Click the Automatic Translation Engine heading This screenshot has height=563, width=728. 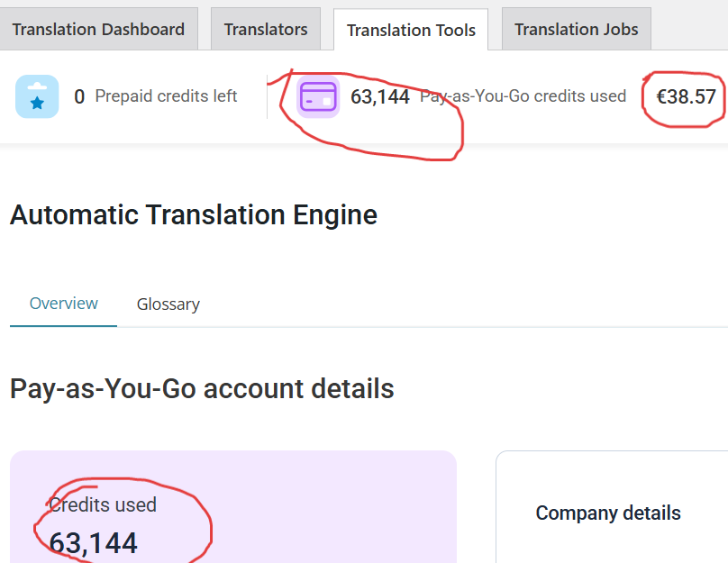coord(193,215)
